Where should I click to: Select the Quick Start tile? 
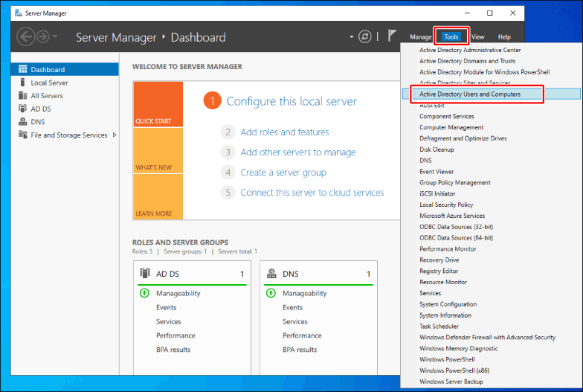158,104
